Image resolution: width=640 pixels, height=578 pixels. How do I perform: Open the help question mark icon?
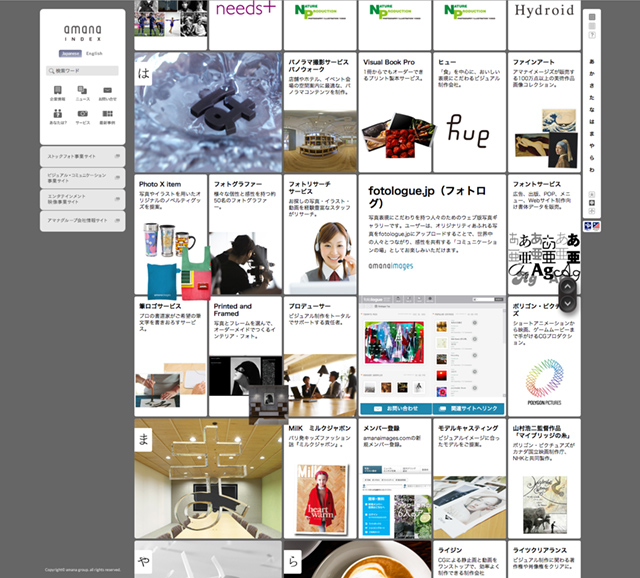pos(592,35)
